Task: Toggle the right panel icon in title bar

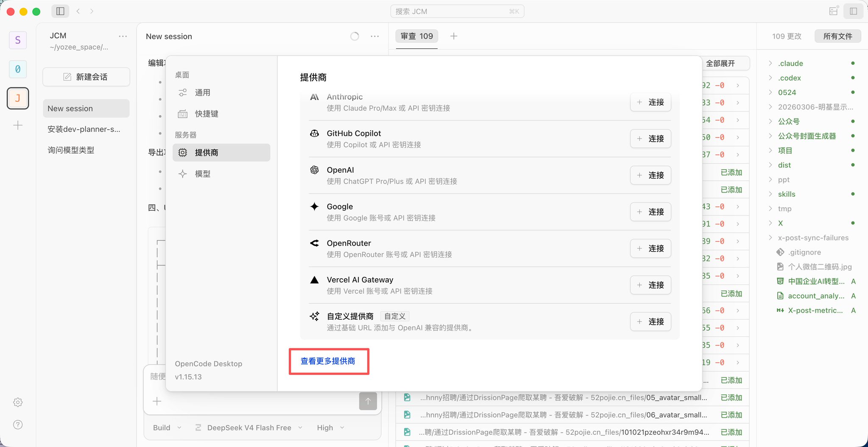Action: click(854, 11)
